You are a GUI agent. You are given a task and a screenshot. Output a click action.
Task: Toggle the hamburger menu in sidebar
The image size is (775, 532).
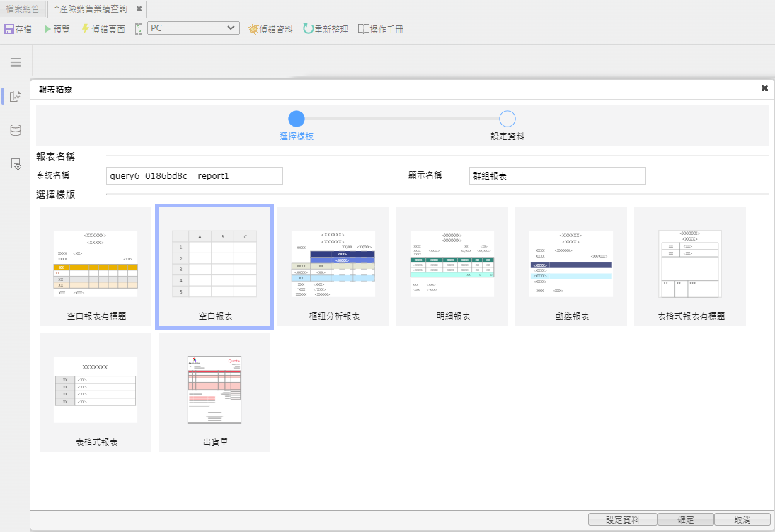16,62
